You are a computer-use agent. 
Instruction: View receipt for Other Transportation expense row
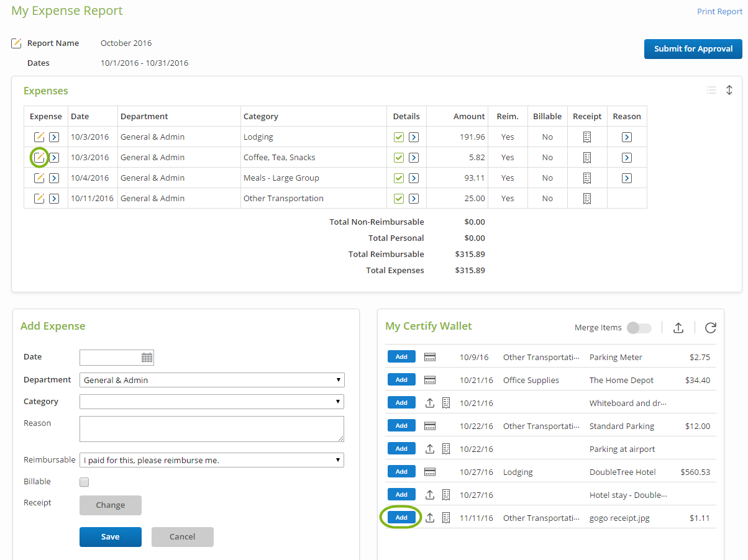pos(587,199)
